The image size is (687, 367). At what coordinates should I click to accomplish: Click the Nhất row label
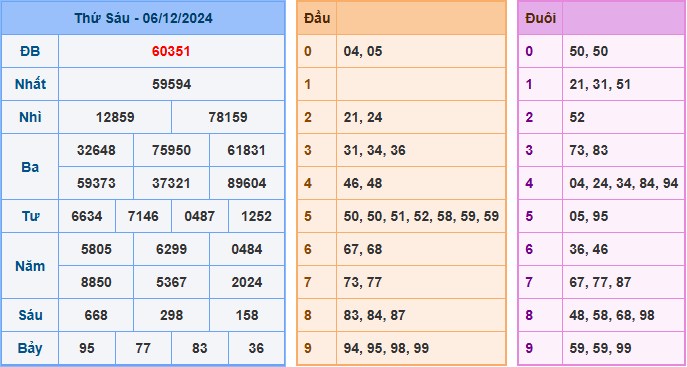point(30,85)
